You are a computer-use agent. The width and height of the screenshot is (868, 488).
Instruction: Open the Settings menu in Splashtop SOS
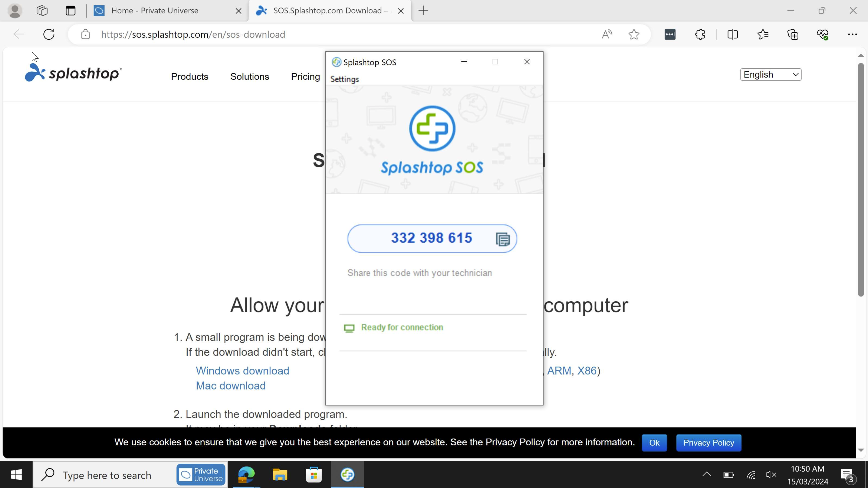344,79
